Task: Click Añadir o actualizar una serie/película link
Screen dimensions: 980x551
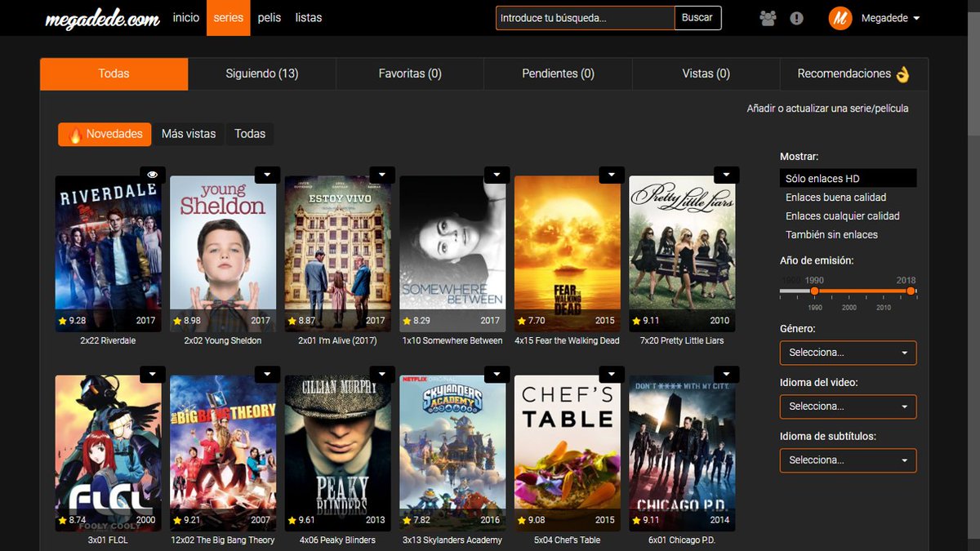Action: coord(827,109)
